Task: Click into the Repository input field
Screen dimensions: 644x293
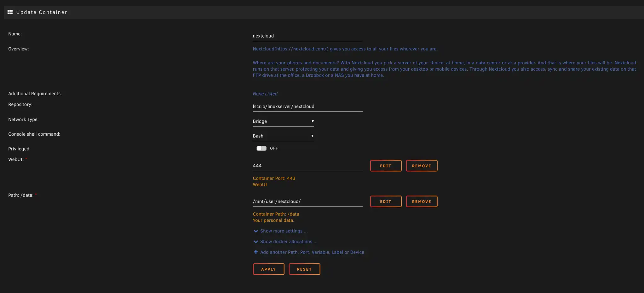Action: 307,107
